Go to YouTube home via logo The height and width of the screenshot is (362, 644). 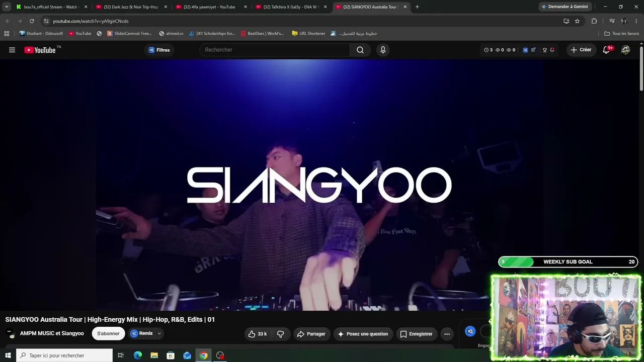40,50
